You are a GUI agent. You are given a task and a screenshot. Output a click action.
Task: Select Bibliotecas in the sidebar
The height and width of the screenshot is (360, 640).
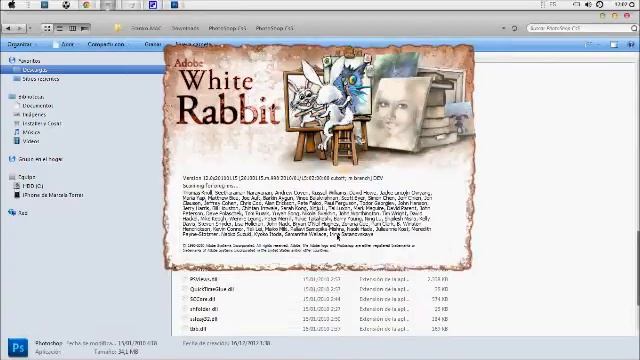(31, 97)
